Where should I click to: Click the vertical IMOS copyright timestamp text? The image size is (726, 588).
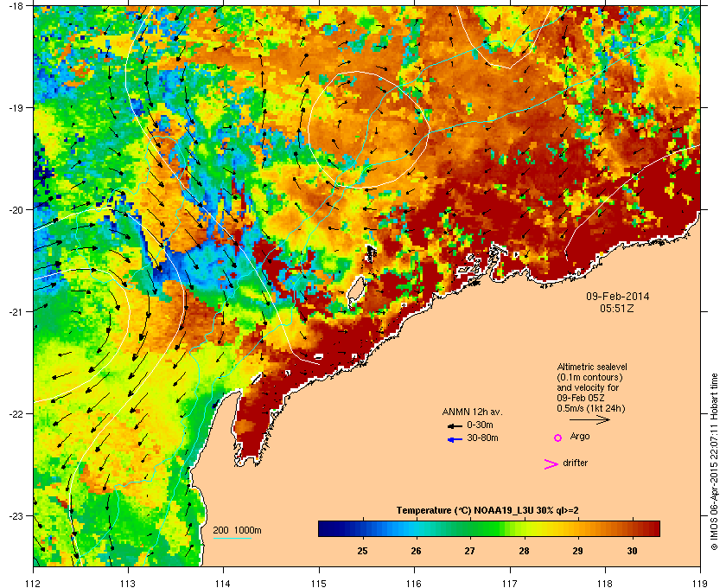click(x=715, y=463)
